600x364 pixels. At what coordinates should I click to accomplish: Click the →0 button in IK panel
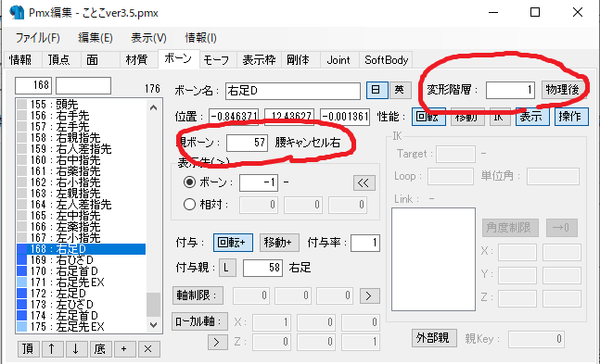(561, 228)
